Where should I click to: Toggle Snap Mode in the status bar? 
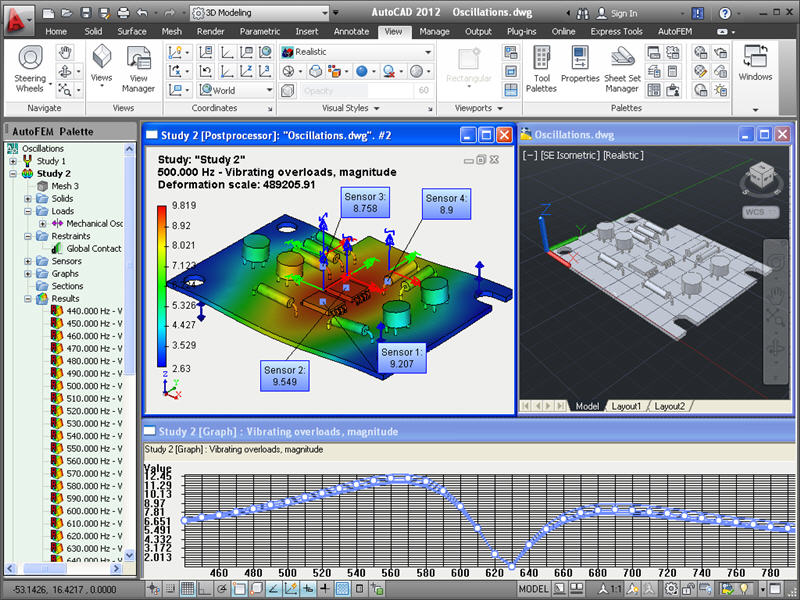tap(170, 589)
